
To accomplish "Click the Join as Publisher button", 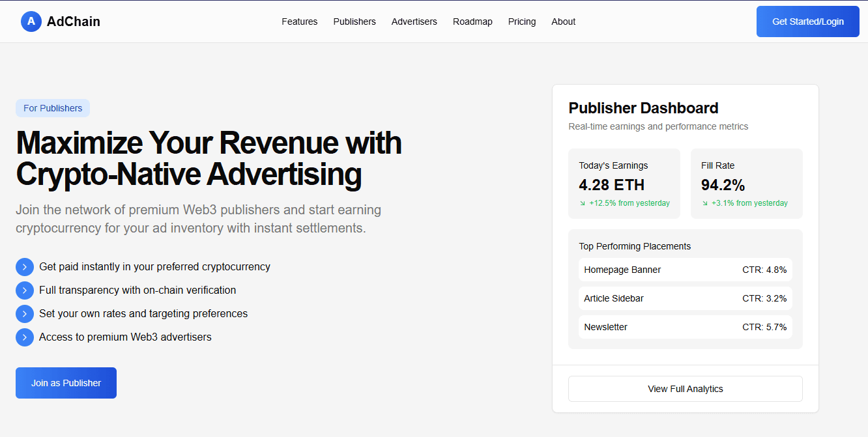I will (x=66, y=383).
